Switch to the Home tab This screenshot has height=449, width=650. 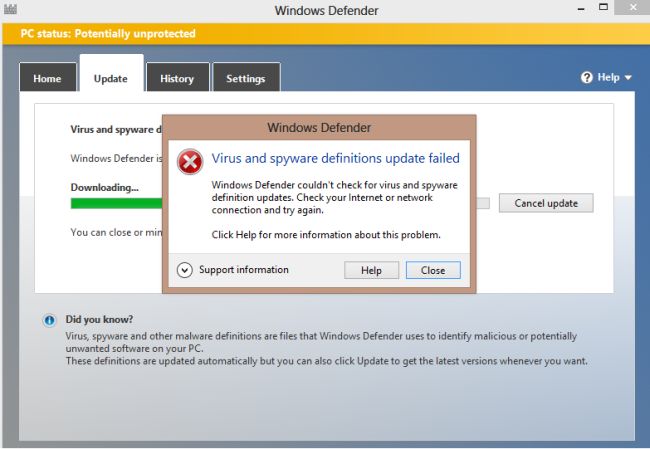tap(47, 78)
